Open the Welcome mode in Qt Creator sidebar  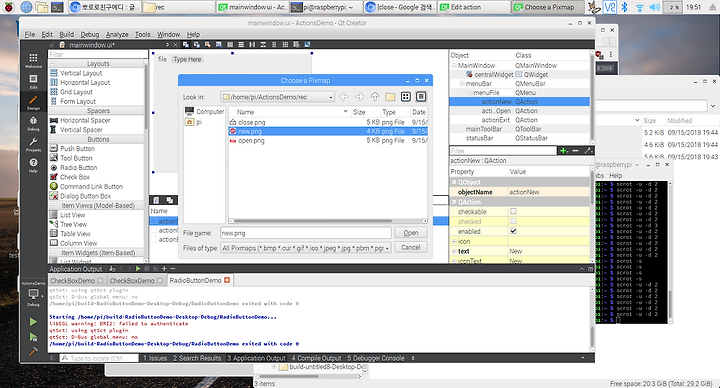(33, 60)
